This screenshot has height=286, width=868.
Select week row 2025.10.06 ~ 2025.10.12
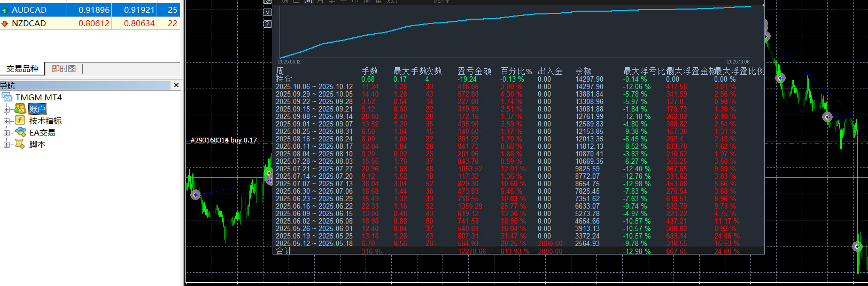[x=314, y=86]
